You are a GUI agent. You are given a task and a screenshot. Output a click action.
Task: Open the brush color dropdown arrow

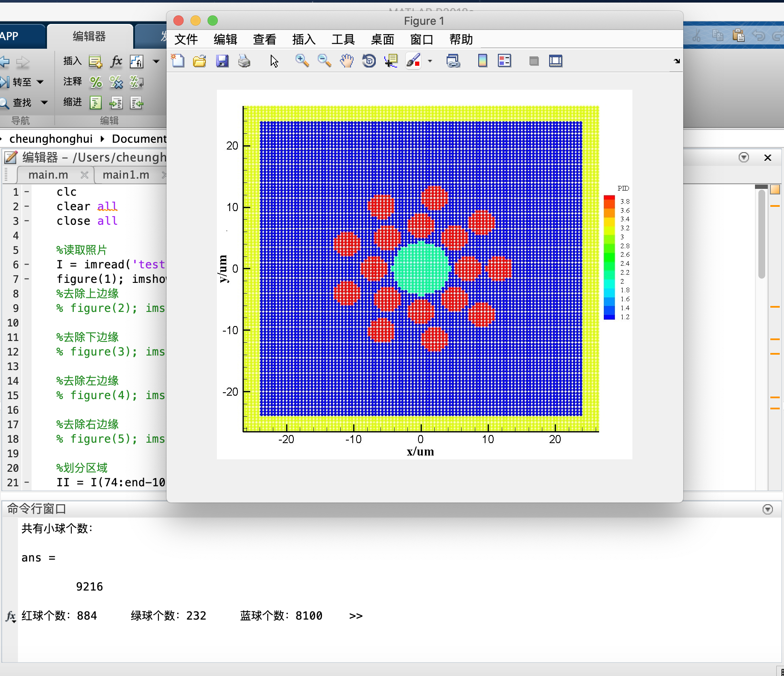[x=430, y=62]
